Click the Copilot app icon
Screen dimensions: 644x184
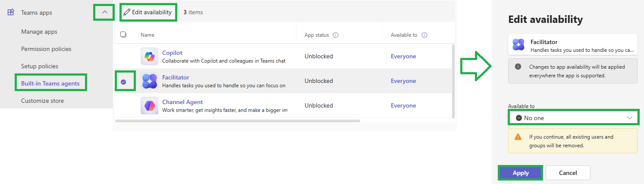tap(149, 56)
